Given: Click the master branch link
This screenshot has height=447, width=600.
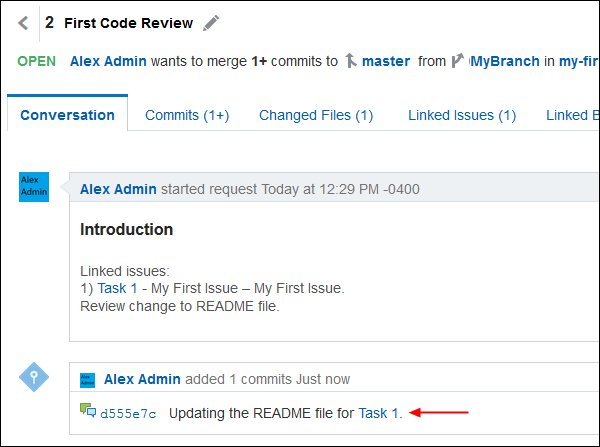Looking at the screenshot, I should [385, 61].
